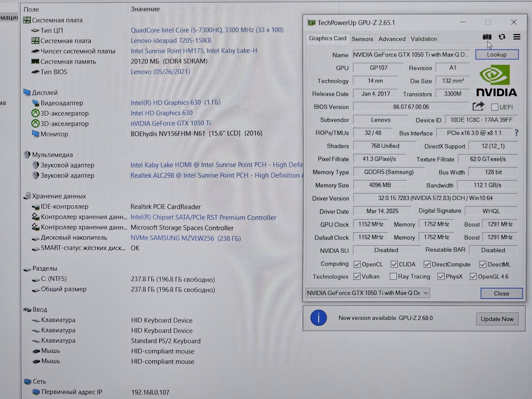Click the Дисплей section icon
The width and height of the screenshot is (532, 399).
point(27,92)
